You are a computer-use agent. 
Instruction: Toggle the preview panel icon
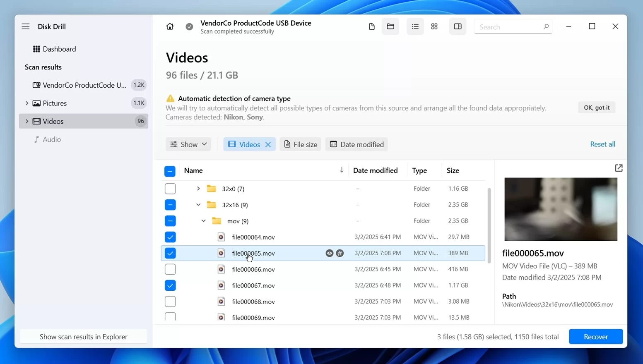[458, 26]
